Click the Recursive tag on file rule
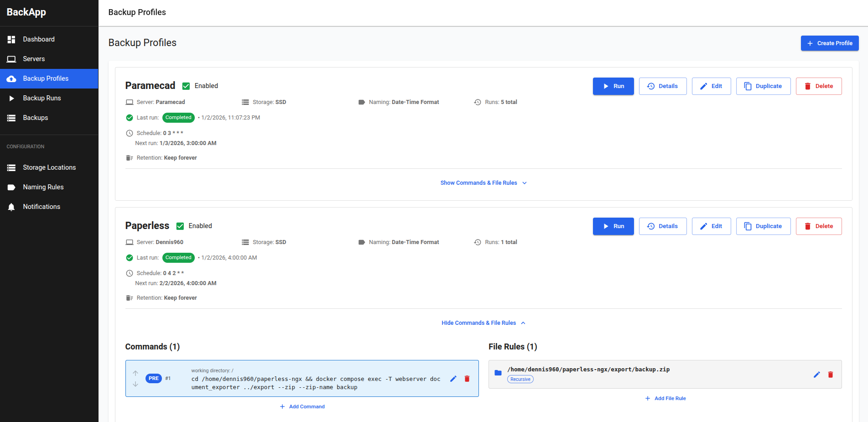 (x=520, y=380)
